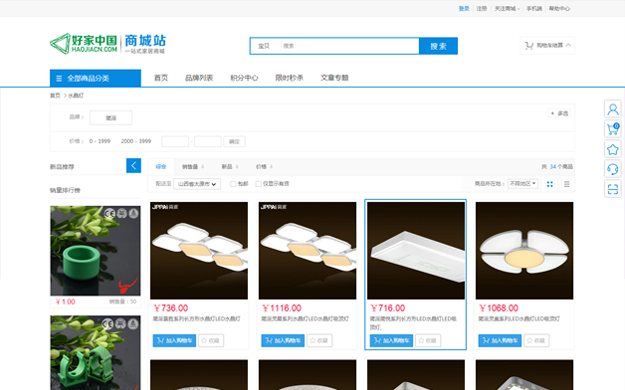625x390 pixels.
Task: Click the blue login link in the top bar
Action: 464,8
